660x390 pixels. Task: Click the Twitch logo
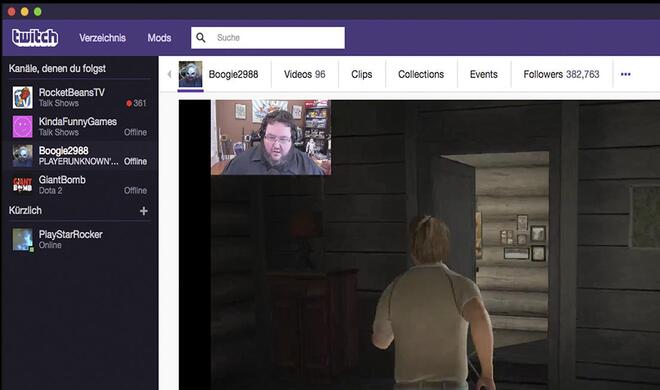click(35, 37)
